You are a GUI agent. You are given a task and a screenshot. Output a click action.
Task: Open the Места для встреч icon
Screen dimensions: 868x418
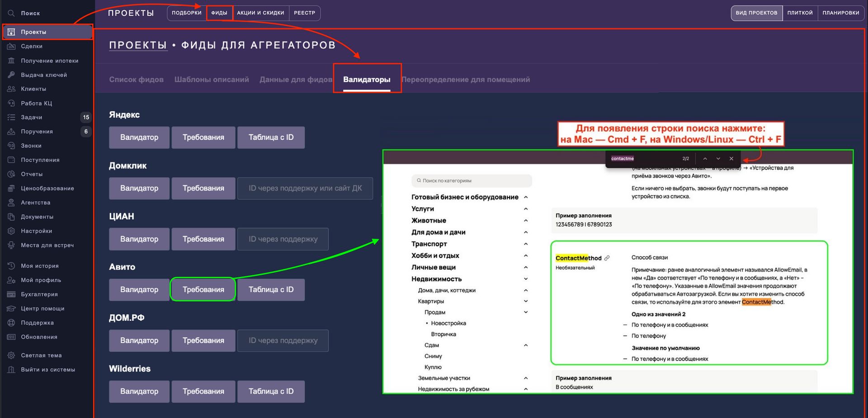pos(11,245)
